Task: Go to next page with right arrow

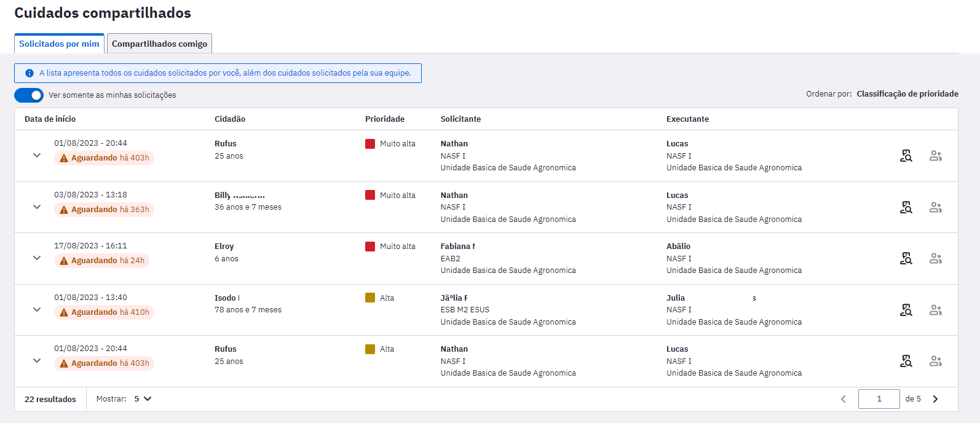Action: click(x=935, y=399)
